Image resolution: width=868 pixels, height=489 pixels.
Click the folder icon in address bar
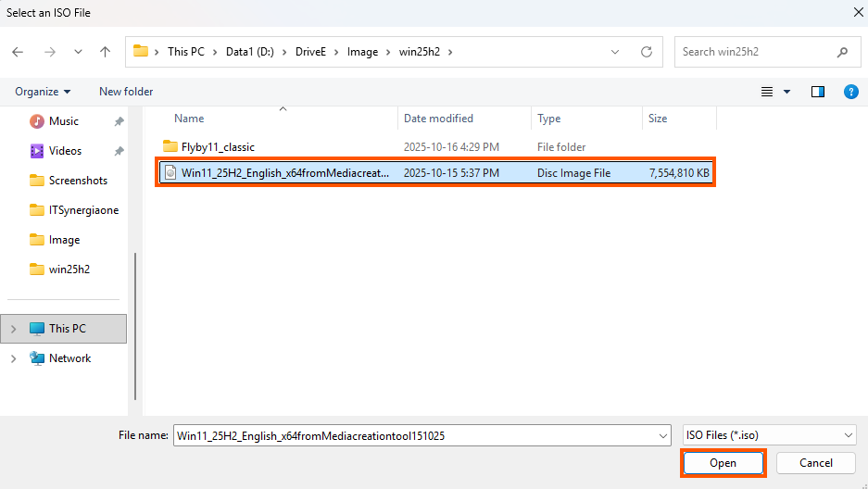pyautogui.click(x=141, y=52)
